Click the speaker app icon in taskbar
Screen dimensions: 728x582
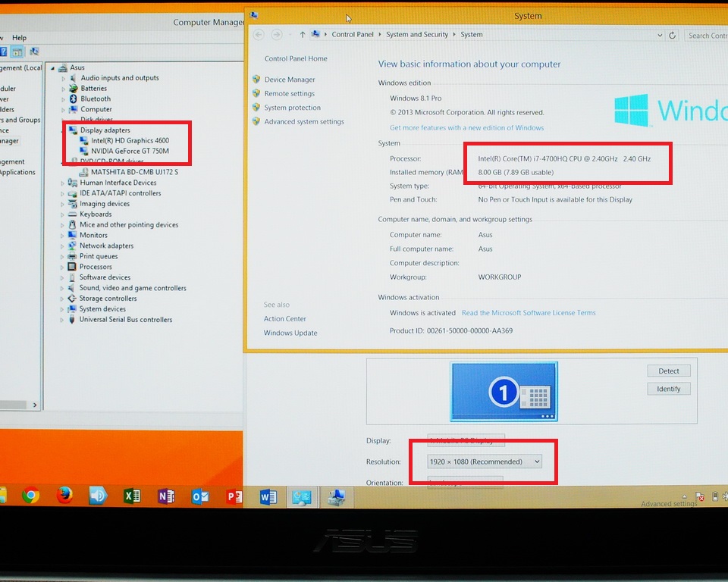pyautogui.click(x=98, y=496)
